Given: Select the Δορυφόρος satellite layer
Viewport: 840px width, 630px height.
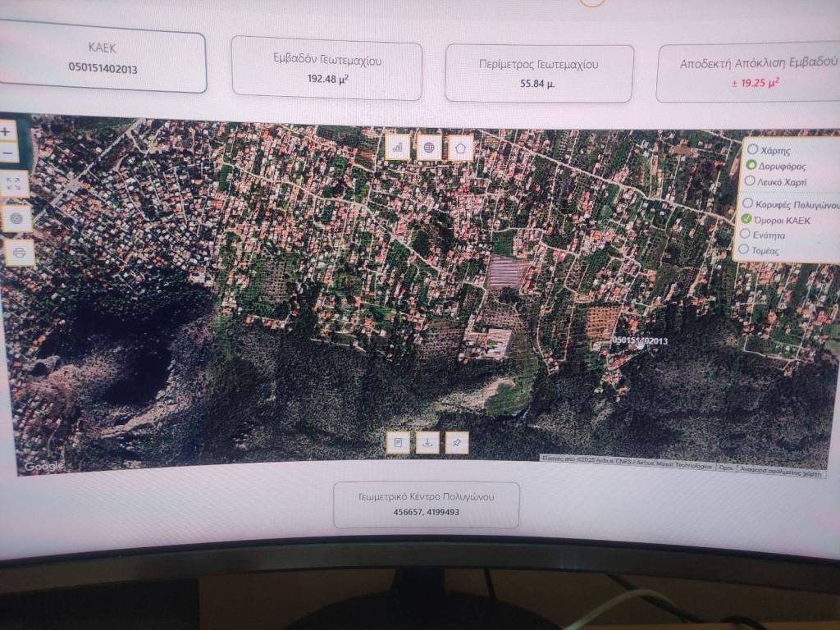Looking at the screenshot, I should tap(751, 166).
